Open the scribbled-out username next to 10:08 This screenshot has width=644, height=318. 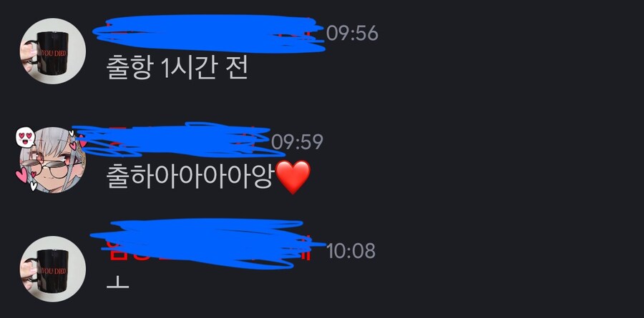pyautogui.click(x=208, y=244)
